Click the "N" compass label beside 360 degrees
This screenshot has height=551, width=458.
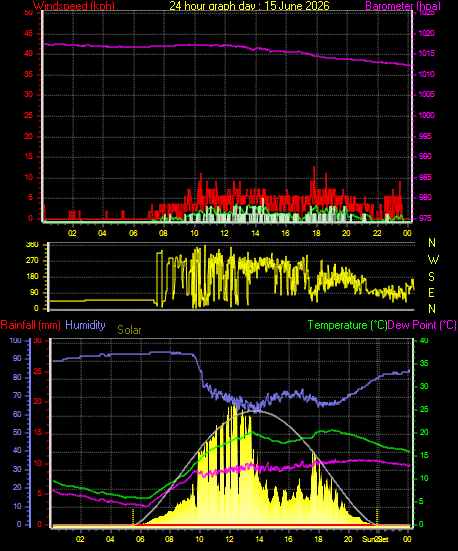click(432, 243)
